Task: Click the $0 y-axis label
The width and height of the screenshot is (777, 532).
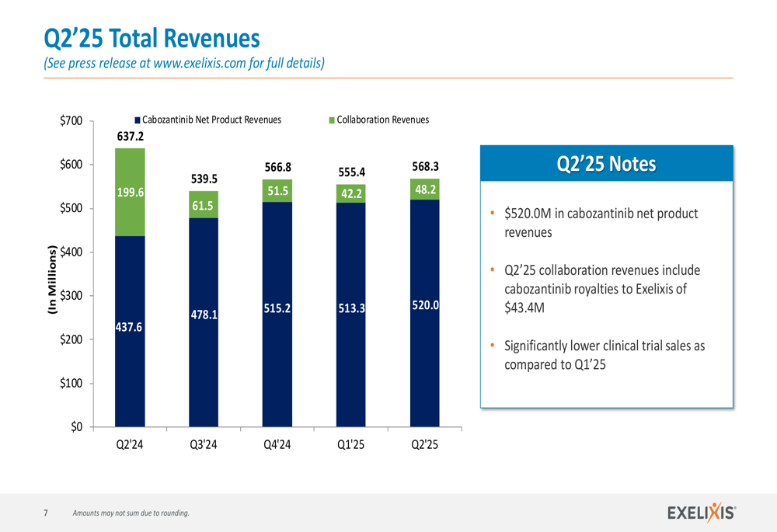Action: (x=76, y=426)
